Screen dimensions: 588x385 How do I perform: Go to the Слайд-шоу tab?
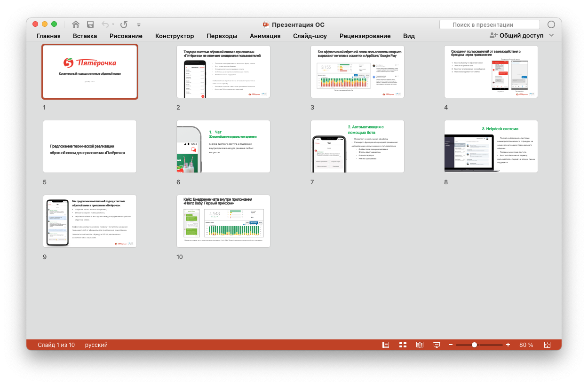pyautogui.click(x=310, y=36)
